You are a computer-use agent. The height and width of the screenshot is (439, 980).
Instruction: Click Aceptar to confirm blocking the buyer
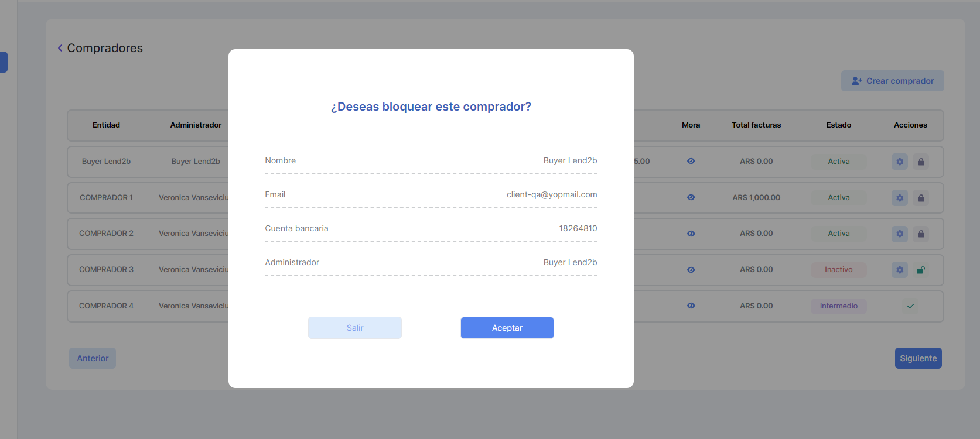tap(507, 328)
